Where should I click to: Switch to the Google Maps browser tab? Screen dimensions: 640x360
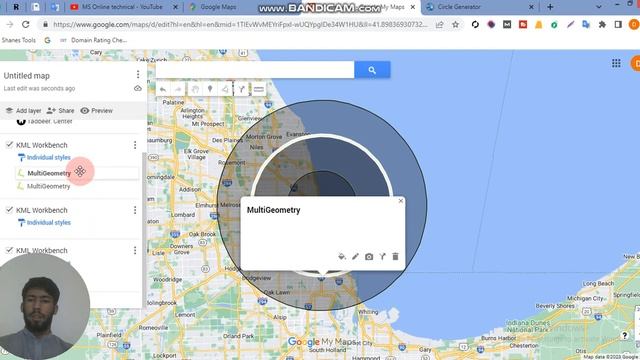[x=218, y=7]
